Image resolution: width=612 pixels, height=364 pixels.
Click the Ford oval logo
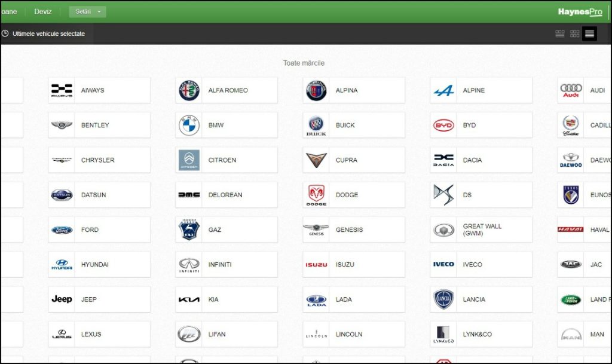click(x=62, y=230)
